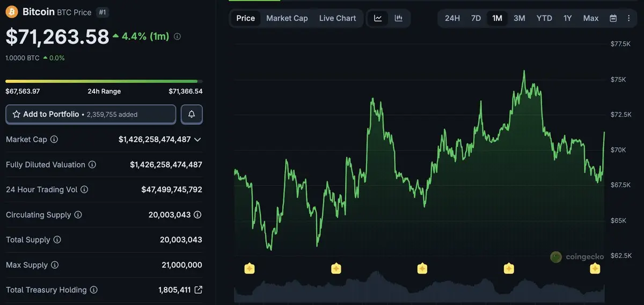Select the 1Y time range
Viewport: 644px width, 305px height.
(568, 18)
